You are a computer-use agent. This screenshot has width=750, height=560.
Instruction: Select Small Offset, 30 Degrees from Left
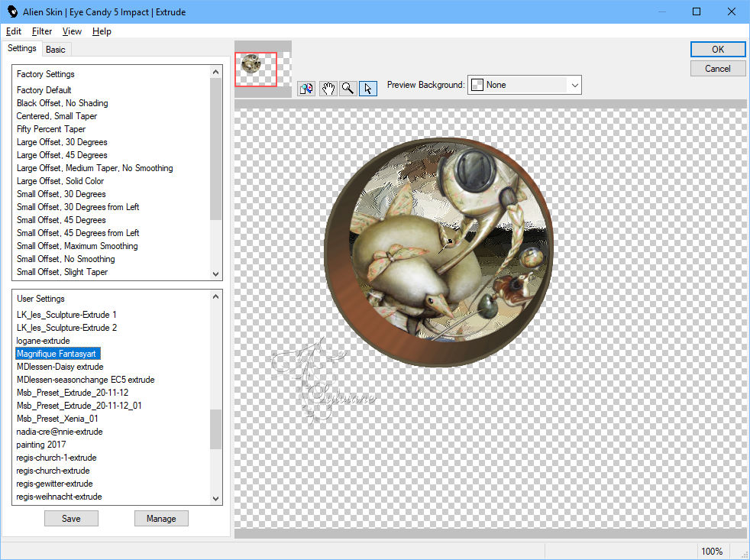click(x=78, y=207)
